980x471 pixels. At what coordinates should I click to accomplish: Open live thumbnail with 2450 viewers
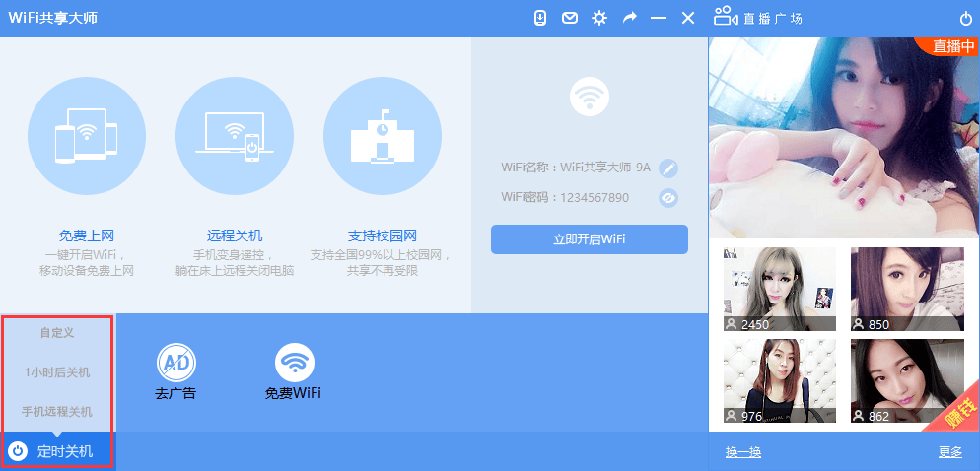[x=780, y=290]
